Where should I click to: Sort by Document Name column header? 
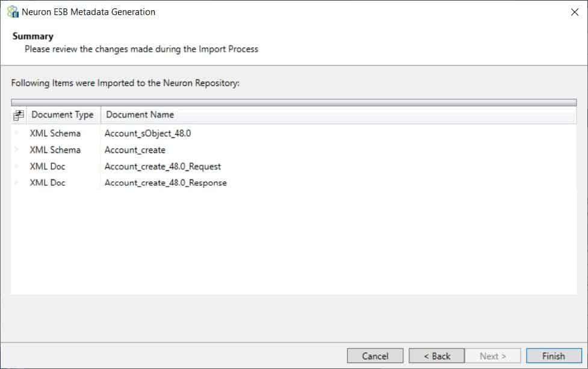coord(338,115)
